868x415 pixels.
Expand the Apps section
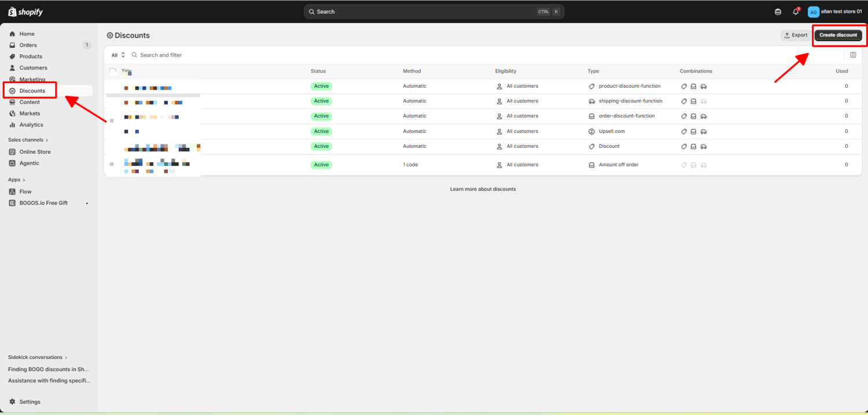click(x=16, y=180)
